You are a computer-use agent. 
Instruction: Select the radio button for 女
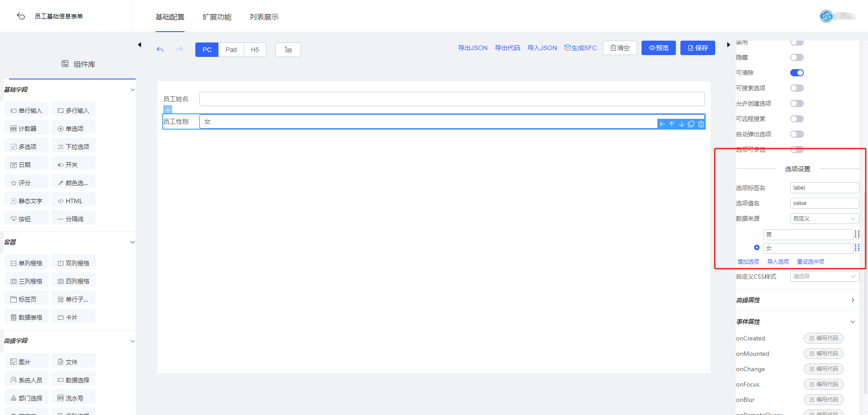click(757, 247)
